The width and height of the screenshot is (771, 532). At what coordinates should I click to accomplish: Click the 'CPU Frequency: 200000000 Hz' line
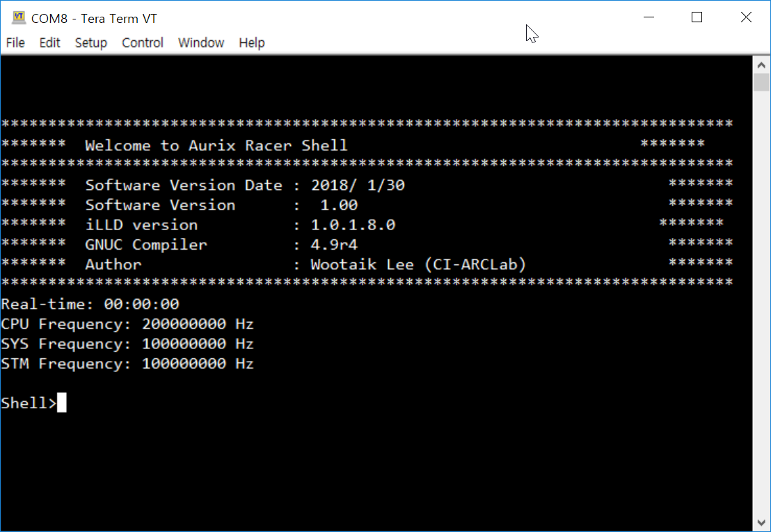(x=127, y=324)
